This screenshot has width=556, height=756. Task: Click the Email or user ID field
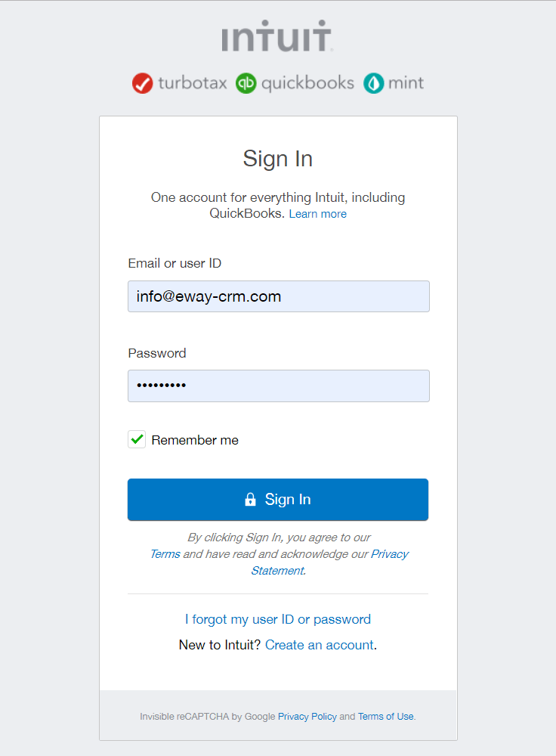point(278,296)
